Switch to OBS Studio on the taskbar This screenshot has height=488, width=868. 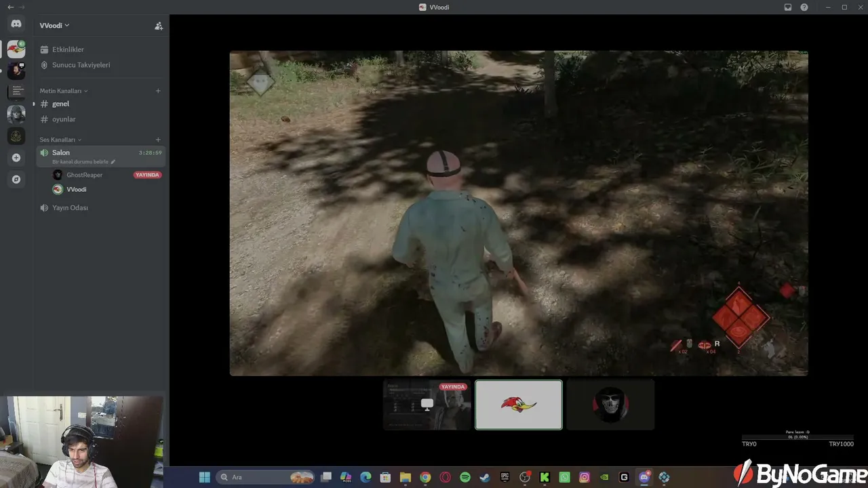(525, 477)
